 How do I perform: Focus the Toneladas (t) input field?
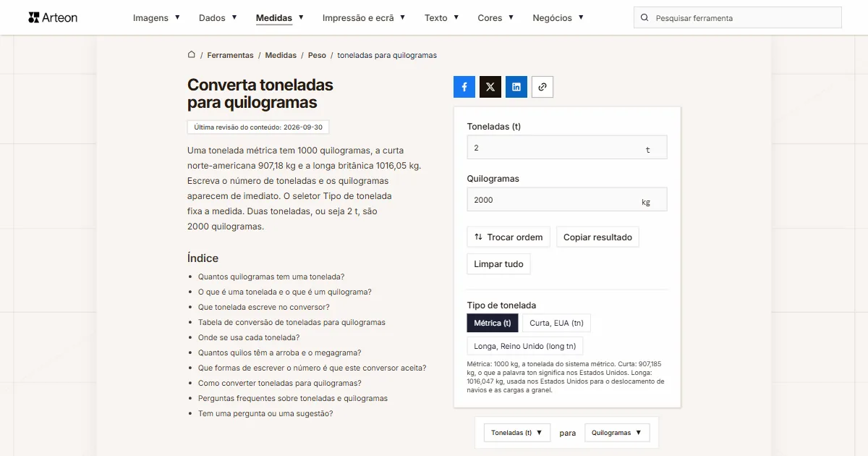[x=567, y=148]
